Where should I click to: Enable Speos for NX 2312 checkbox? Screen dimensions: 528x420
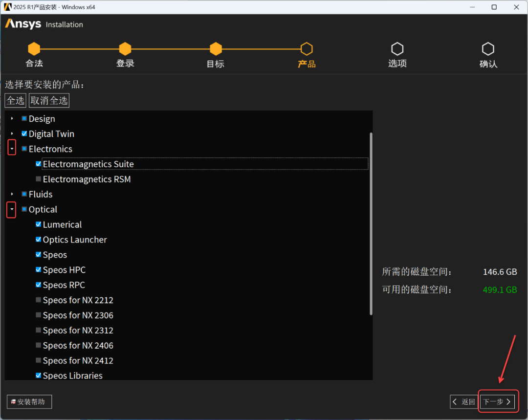pos(39,330)
